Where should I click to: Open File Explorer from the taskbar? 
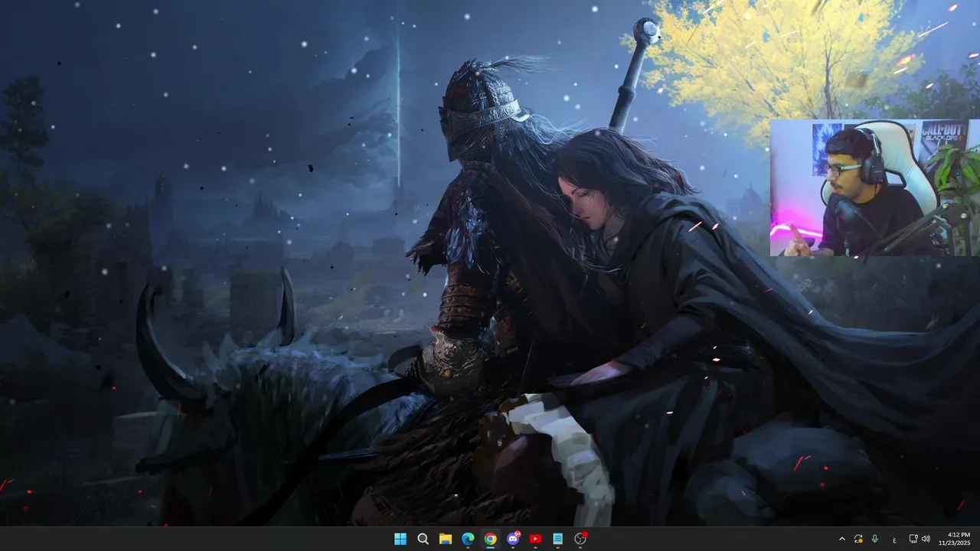point(445,539)
